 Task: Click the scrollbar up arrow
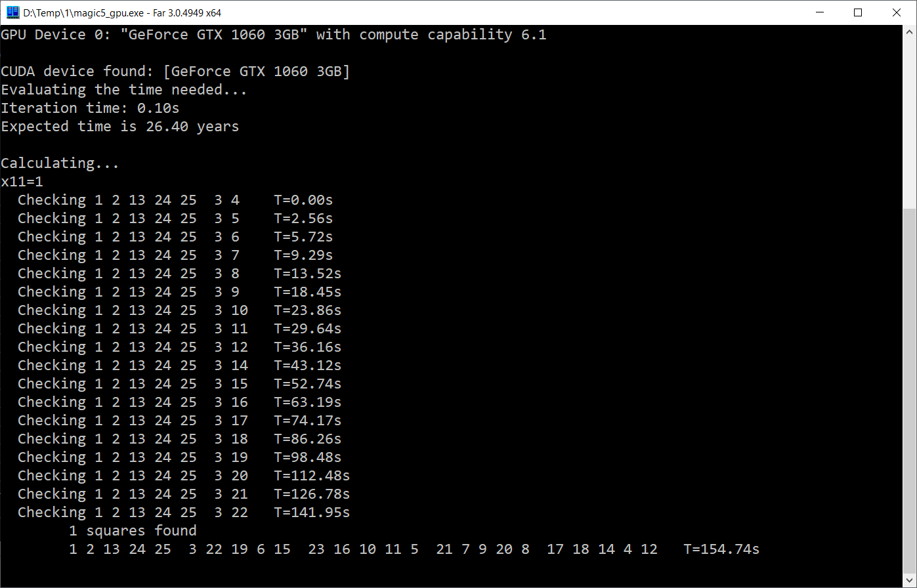tap(910, 31)
